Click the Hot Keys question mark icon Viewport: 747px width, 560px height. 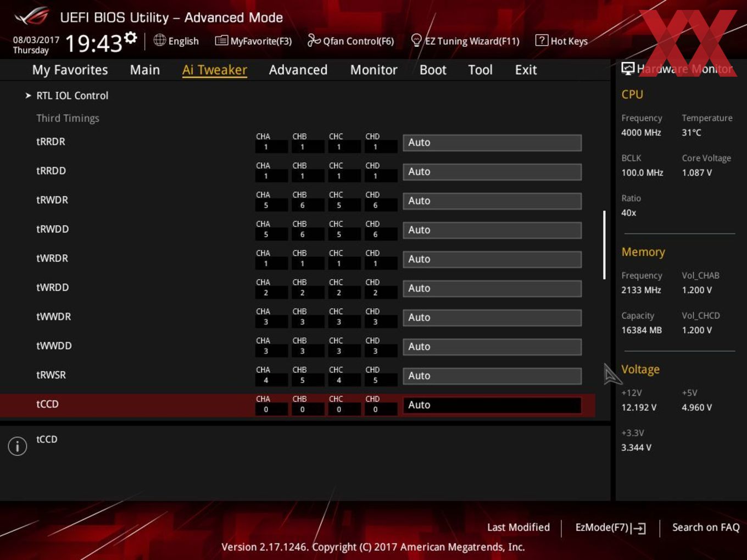542,40
